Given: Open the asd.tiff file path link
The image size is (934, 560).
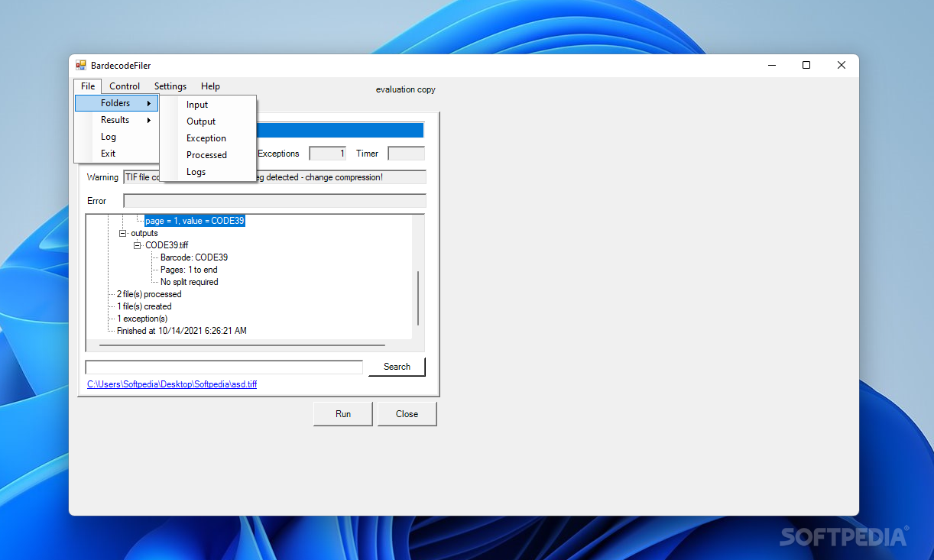Looking at the screenshot, I should [x=172, y=384].
